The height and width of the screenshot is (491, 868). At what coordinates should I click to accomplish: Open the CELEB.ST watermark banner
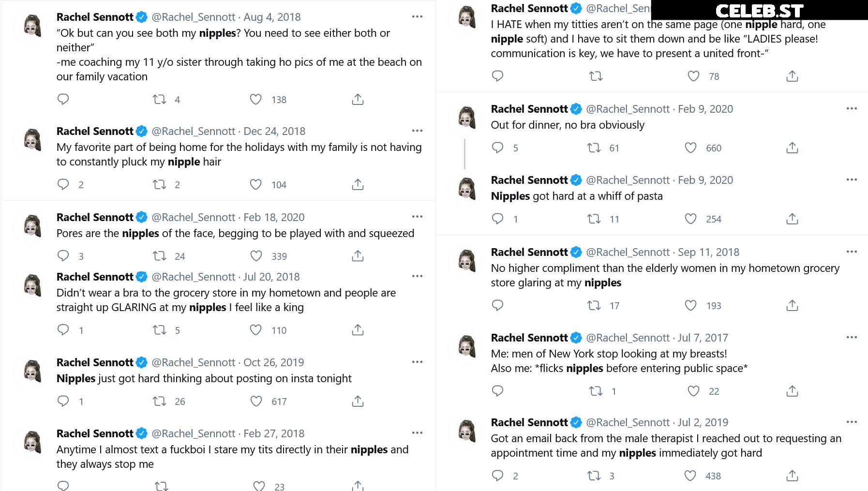pyautogui.click(x=760, y=10)
